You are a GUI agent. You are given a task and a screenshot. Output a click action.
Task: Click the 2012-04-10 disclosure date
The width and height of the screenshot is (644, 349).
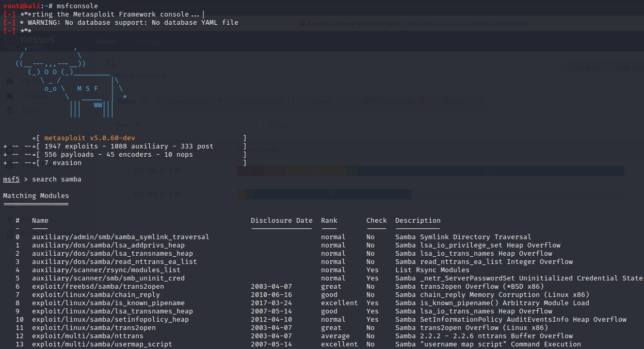tap(271, 320)
